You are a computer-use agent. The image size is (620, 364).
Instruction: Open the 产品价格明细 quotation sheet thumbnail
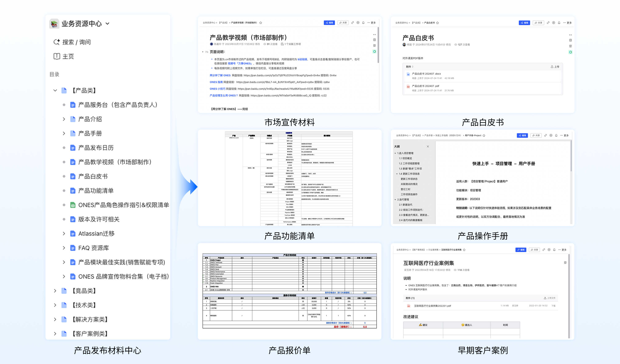(290, 291)
